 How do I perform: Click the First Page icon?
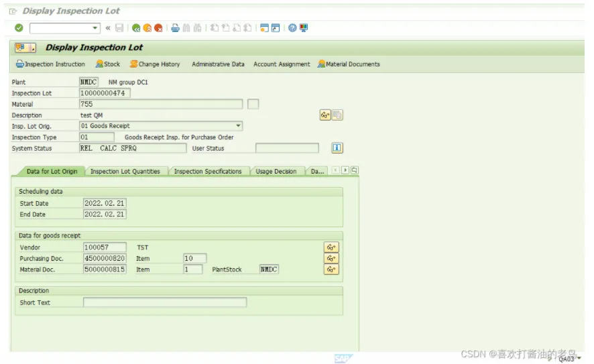click(x=215, y=27)
